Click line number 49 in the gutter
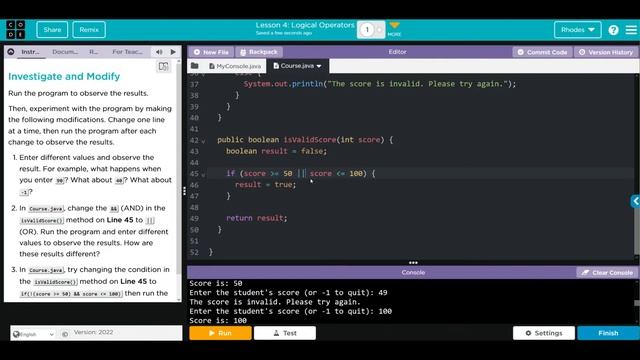The height and width of the screenshot is (360, 640). pyautogui.click(x=194, y=218)
